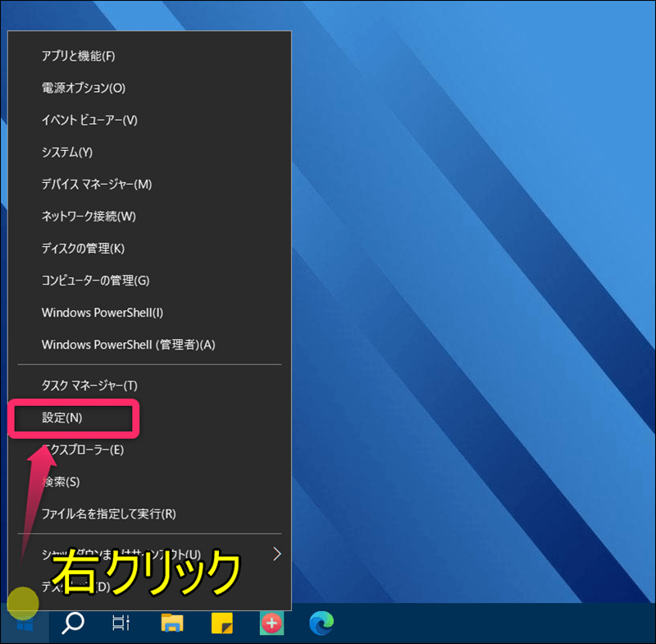Launch Microsoft Edge from the taskbar
This screenshot has width=656, height=644.
(x=321, y=623)
